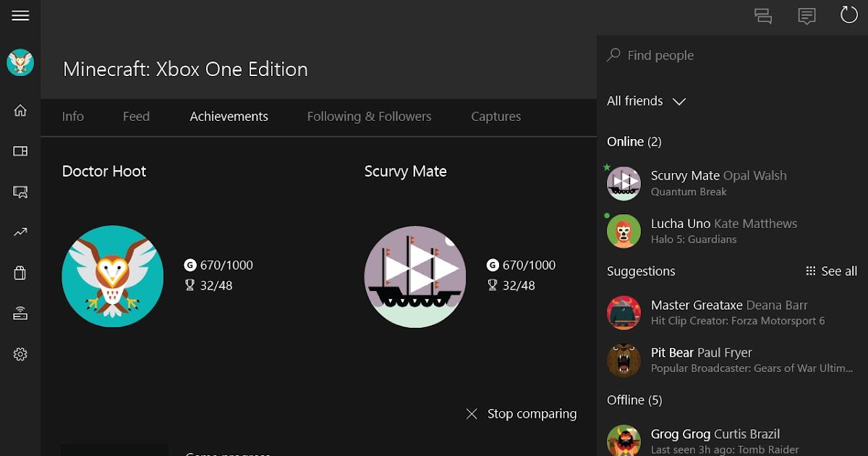Open the console Connect icon
The height and width of the screenshot is (456, 868).
[x=20, y=313]
